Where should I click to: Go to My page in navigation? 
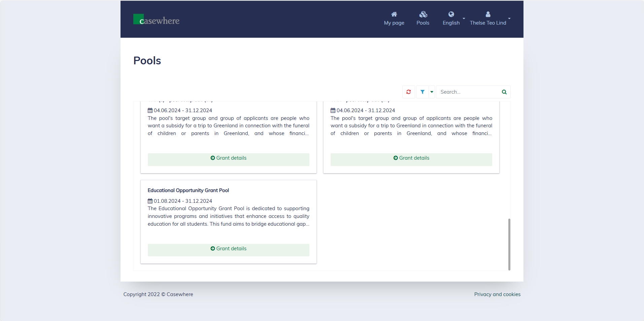(394, 23)
